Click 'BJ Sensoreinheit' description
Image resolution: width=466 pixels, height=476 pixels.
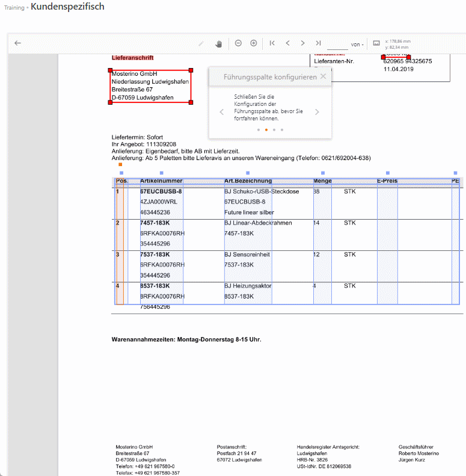point(247,255)
